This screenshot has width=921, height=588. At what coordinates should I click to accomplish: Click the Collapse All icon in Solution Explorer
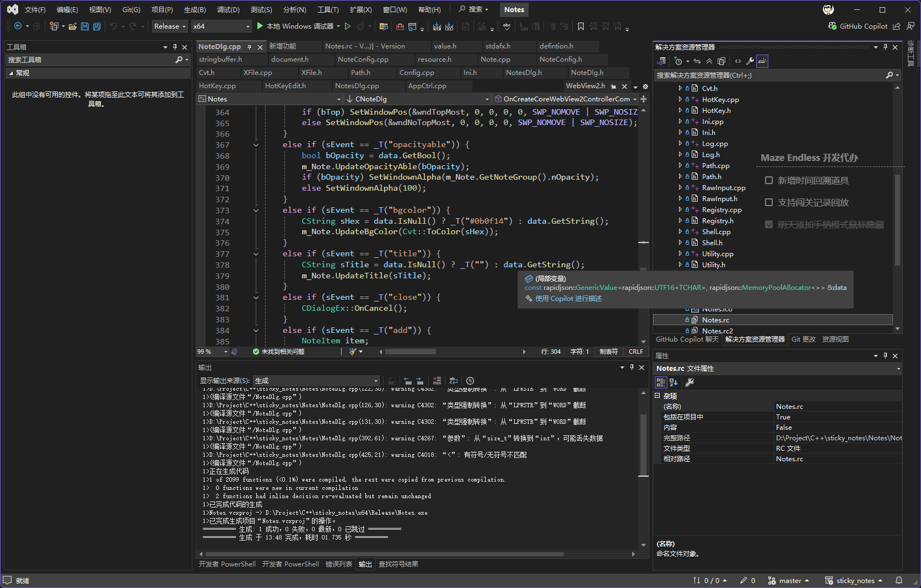(709, 61)
